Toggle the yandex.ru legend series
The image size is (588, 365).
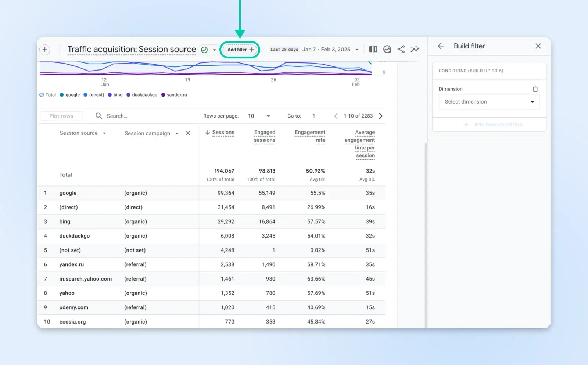pos(174,95)
